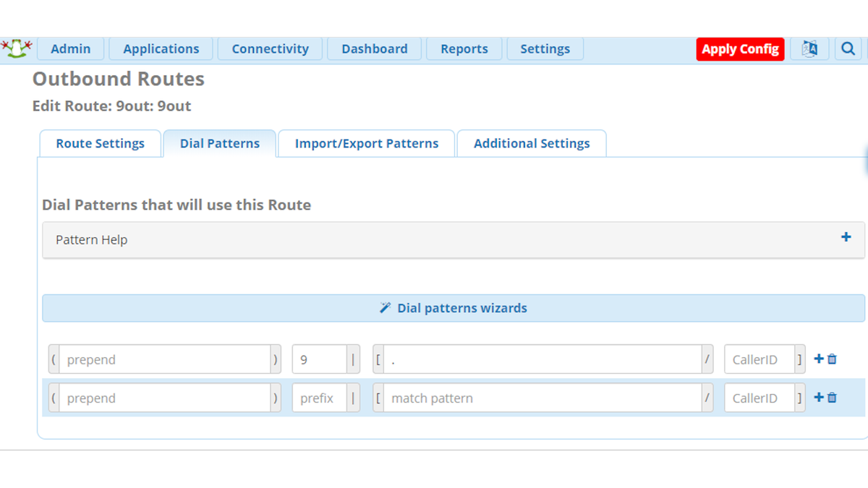Screen dimensions: 868x488
Task: Open the Admin menu
Action: coord(70,48)
